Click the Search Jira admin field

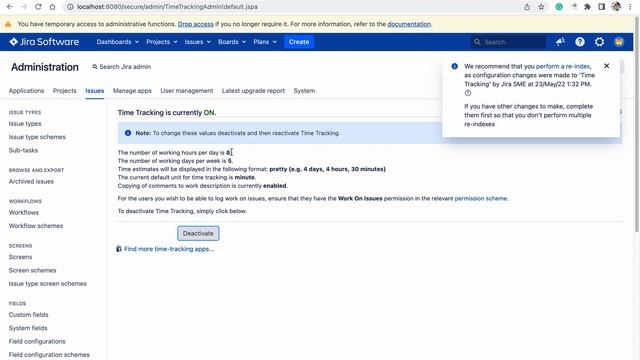122,67
